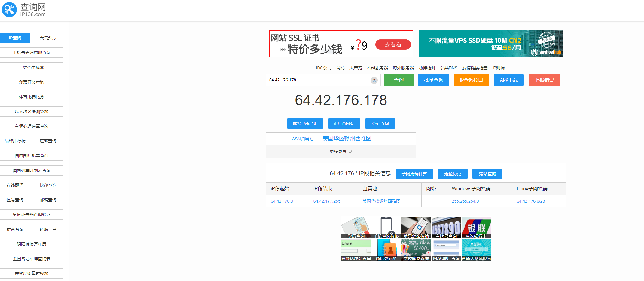Click the iP138 wrench logo icon
Screen dimensions: 644x281
click(9, 10)
